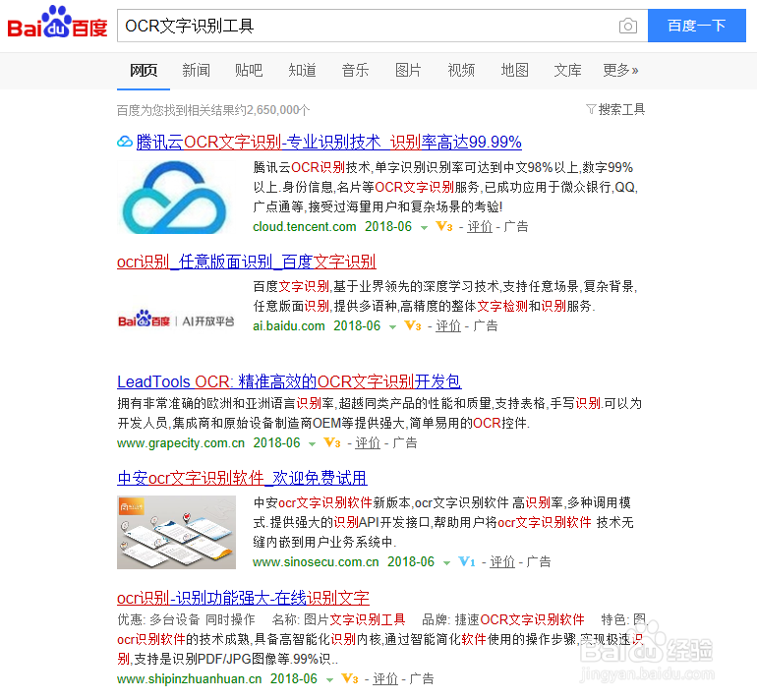Click V3 badge on ai.baidu.com result
Viewport: 757px width, 700px height.
[412, 325]
